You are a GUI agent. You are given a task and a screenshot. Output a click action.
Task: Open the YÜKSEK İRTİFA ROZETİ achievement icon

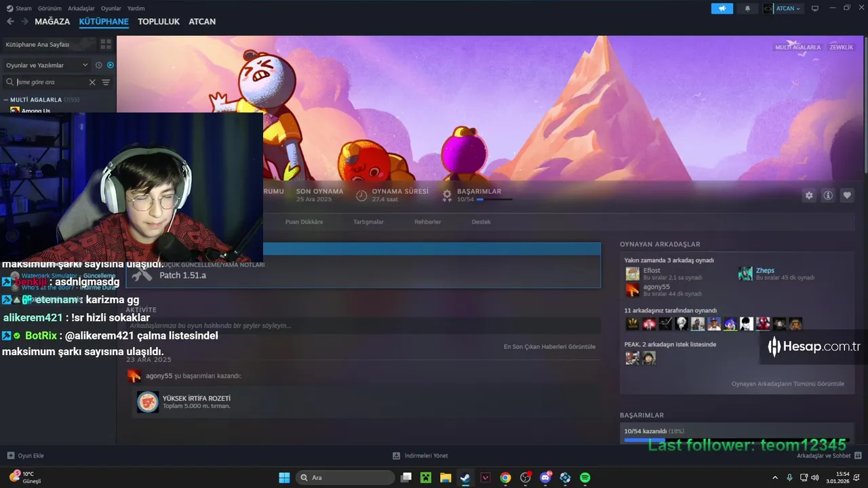148,402
